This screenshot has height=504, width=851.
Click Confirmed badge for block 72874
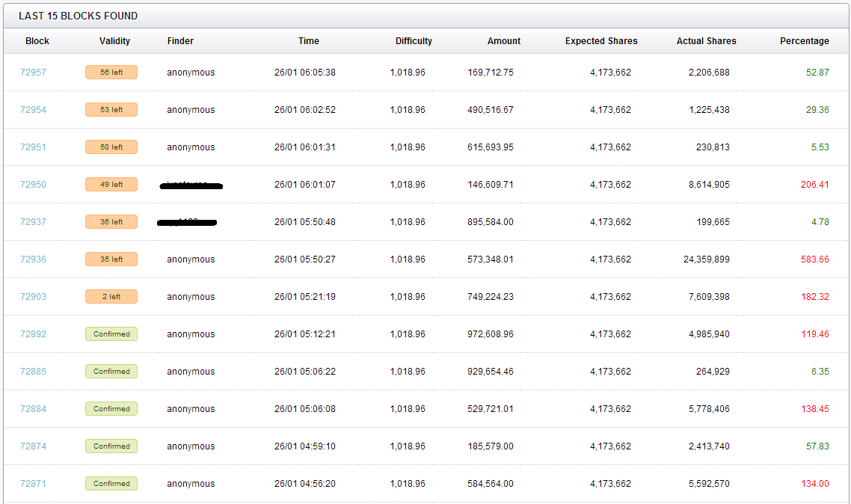tap(111, 446)
